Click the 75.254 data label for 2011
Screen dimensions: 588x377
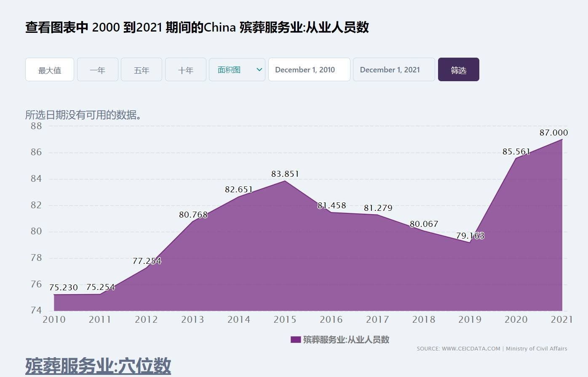pos(101,287)
